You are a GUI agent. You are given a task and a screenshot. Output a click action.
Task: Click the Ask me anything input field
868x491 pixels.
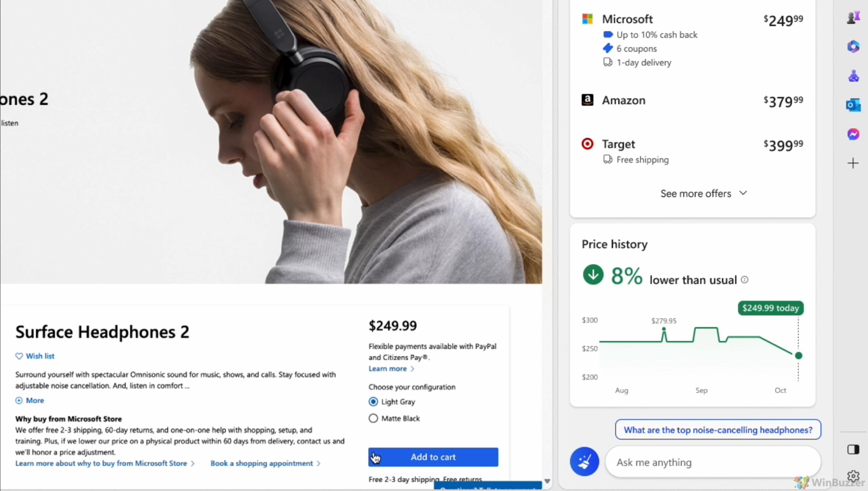coord(713,462)
